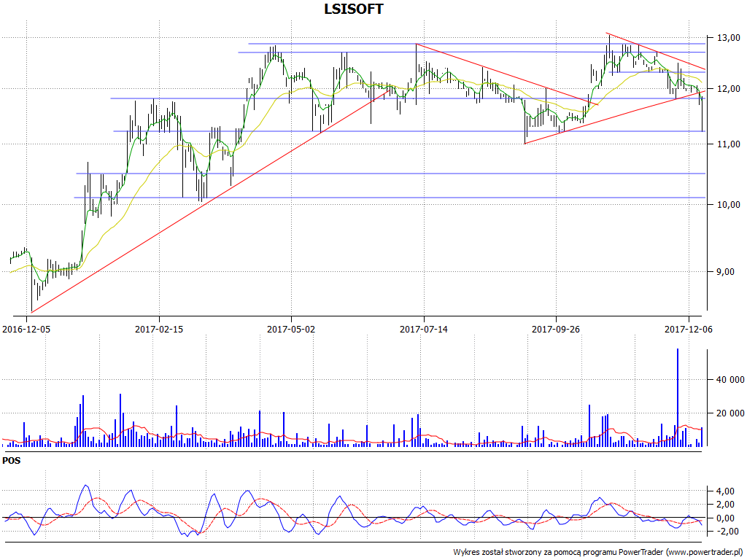Select the 2017-07-14 date label
Image resolution: width=747 pixels, height=560 pixels.
click(424, 329)
